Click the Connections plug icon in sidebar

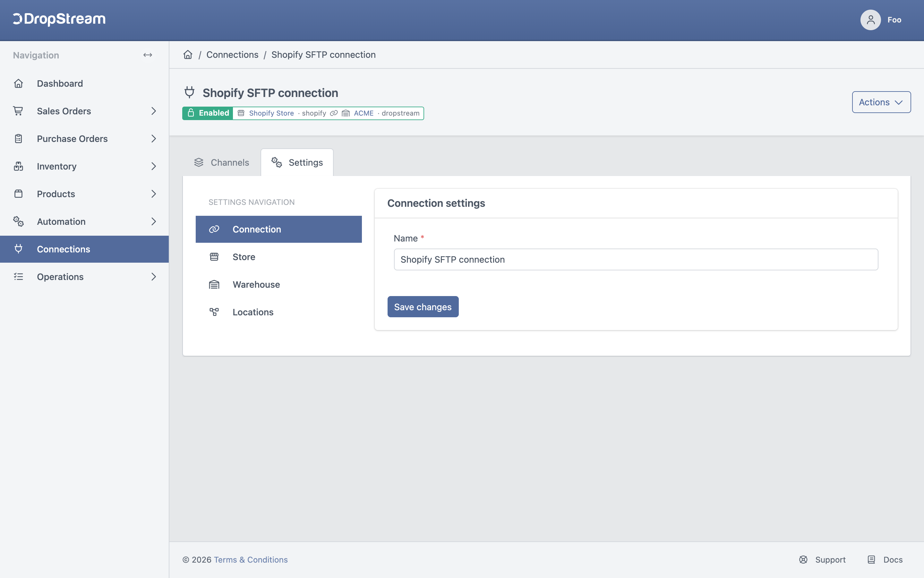pyautogui.click(x=18, y=249)
